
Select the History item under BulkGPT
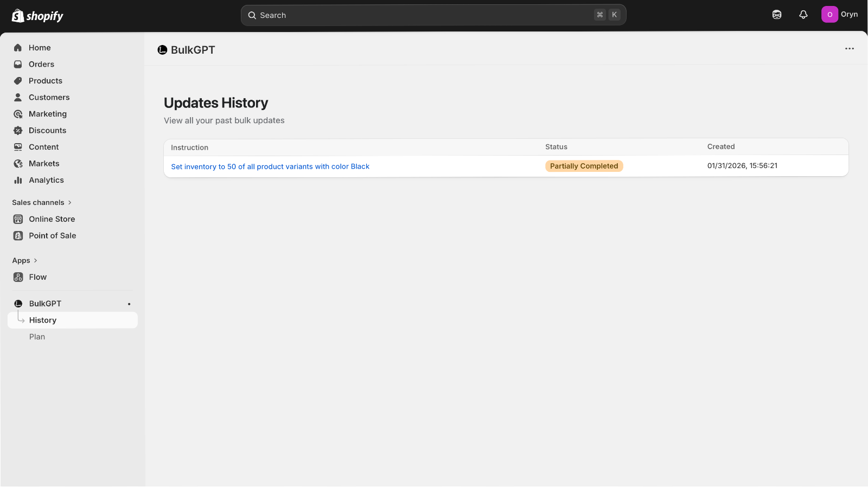[43, 320]
